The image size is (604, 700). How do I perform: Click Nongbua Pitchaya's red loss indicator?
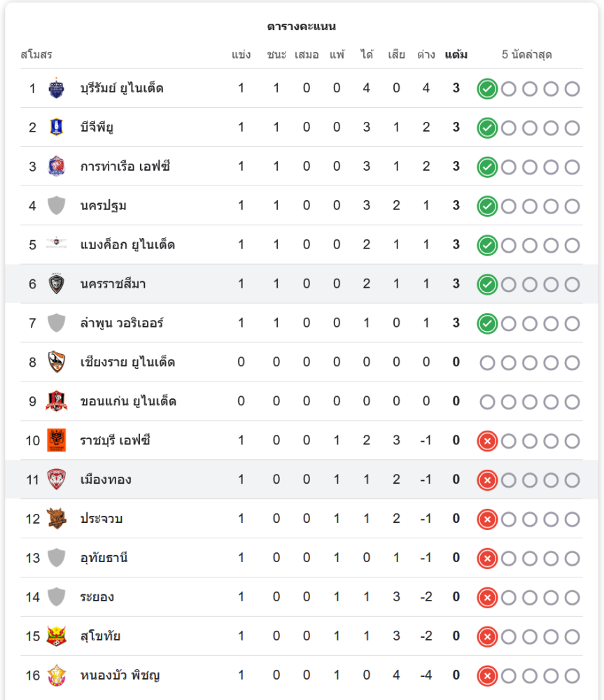pos(487,676)
